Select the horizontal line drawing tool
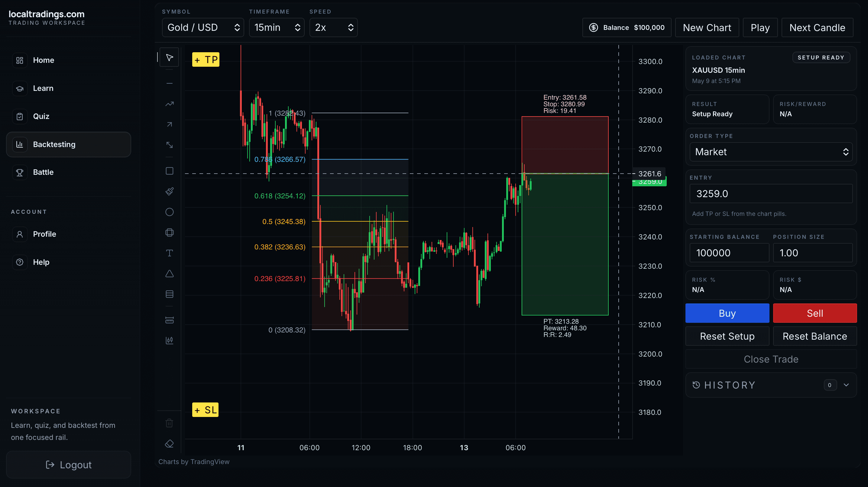 (169, 83)
